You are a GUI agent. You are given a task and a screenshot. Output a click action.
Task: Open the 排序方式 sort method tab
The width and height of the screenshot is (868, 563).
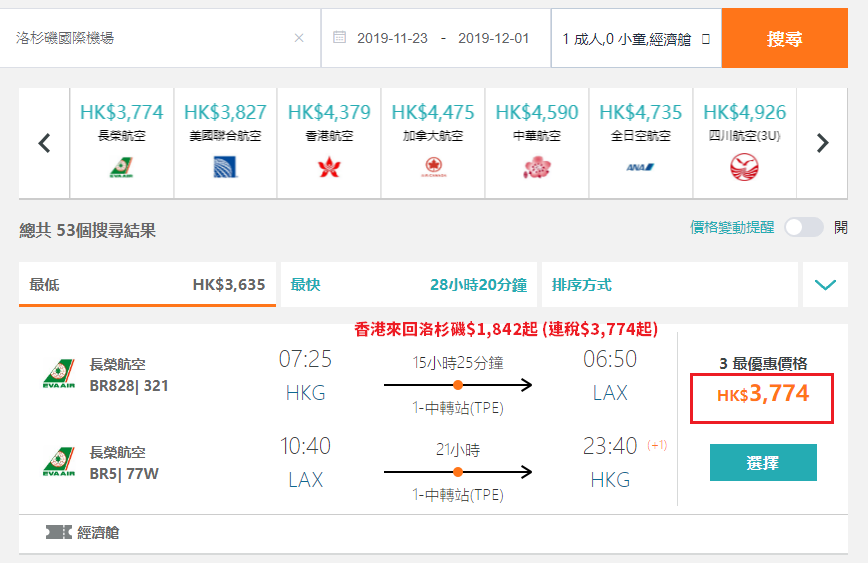coord(670,285)
